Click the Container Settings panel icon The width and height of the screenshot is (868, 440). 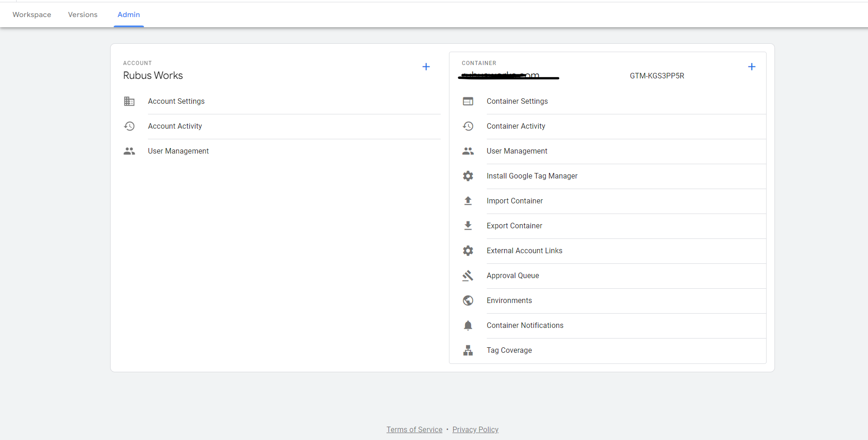pos(468,101)
